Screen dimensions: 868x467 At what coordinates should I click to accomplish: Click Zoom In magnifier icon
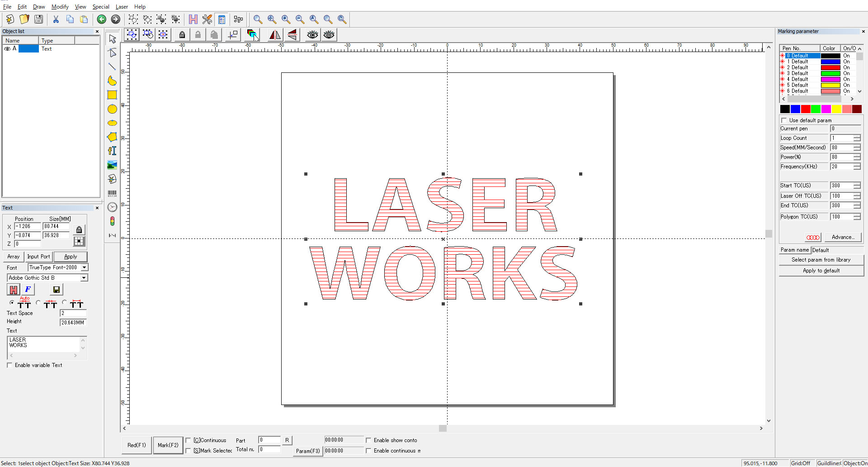click(x=286, y=19)
